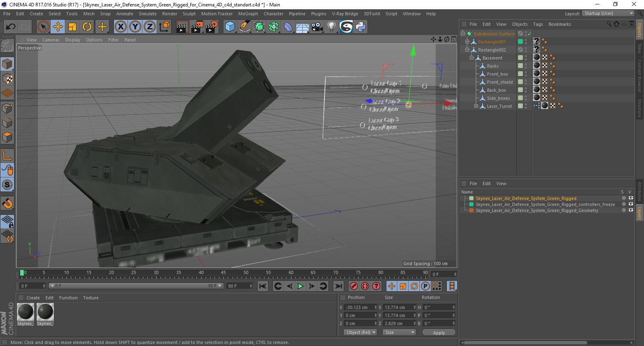
Task: Open the MoGraph menu
Action: (x=248, y=14)
